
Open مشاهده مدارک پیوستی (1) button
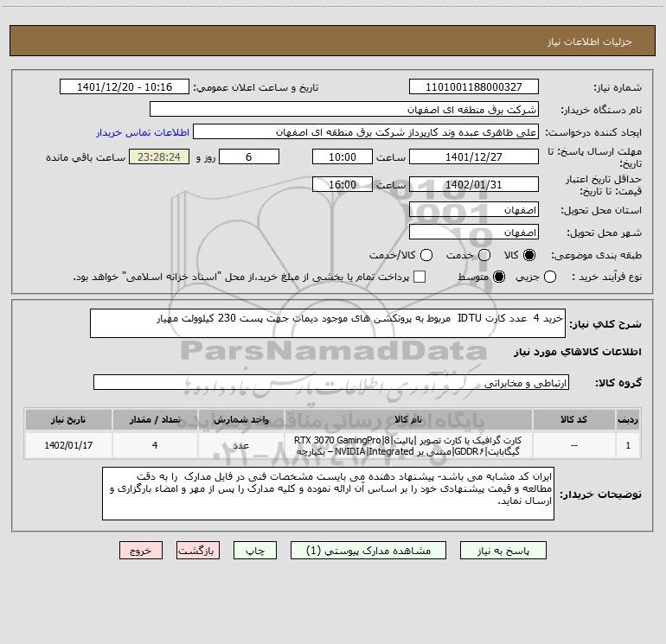pyautogui.click(x=368, y=551)
